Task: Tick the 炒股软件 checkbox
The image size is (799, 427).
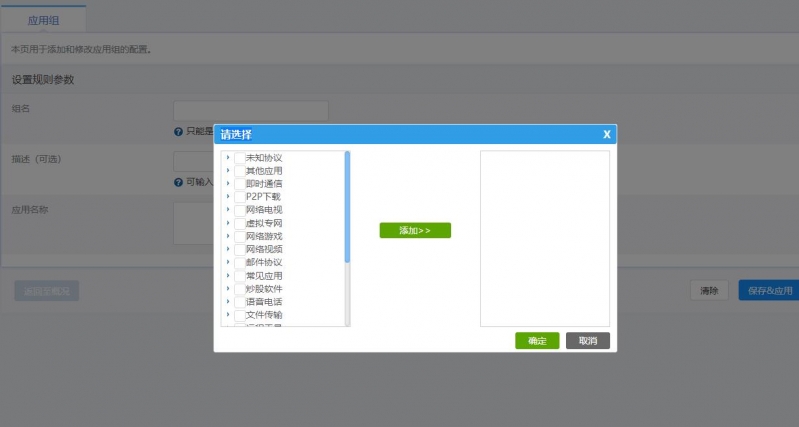Action: (x=239, y=288)
